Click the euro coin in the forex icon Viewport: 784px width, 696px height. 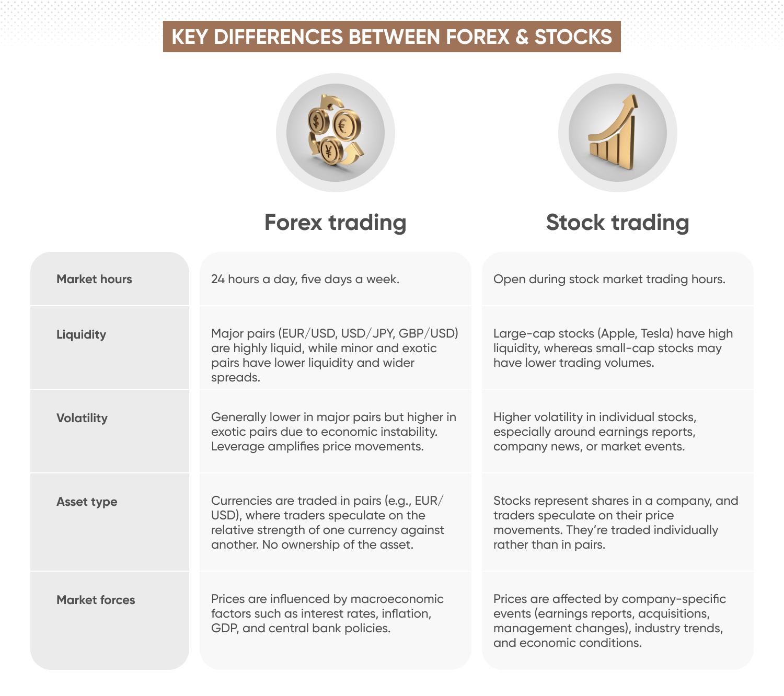coord(344,125)
